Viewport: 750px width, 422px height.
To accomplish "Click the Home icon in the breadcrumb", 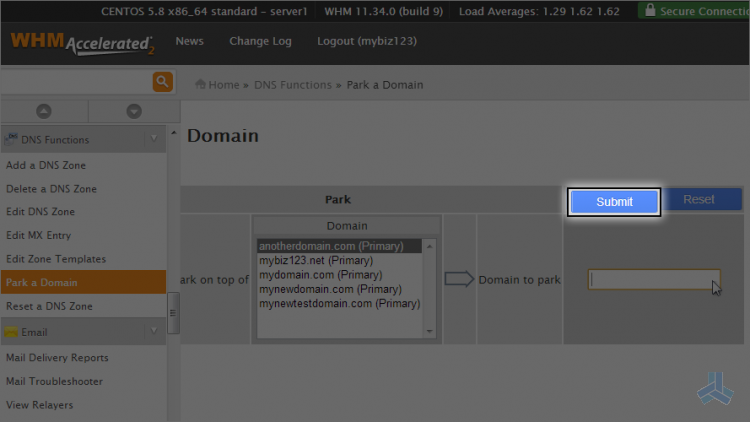I will (200, 84).
